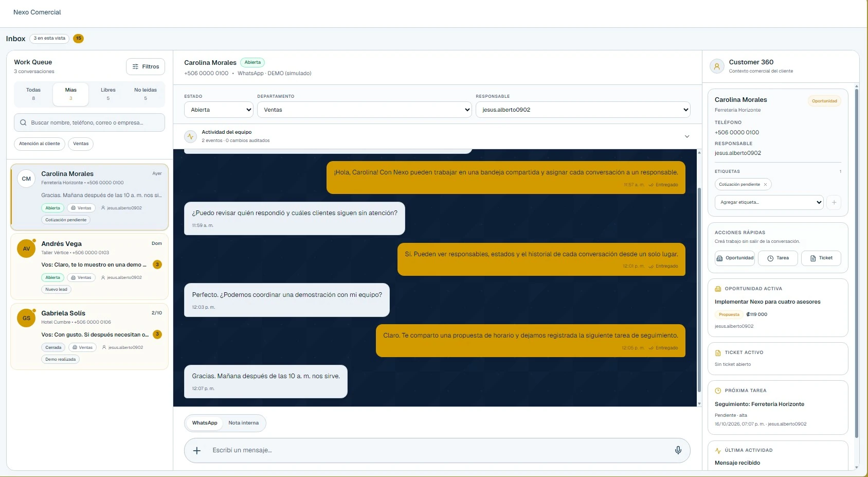Click the GS avatar of Gabriela Solís
The height and width of the screenshot is (477, 868).
(26, 319)
